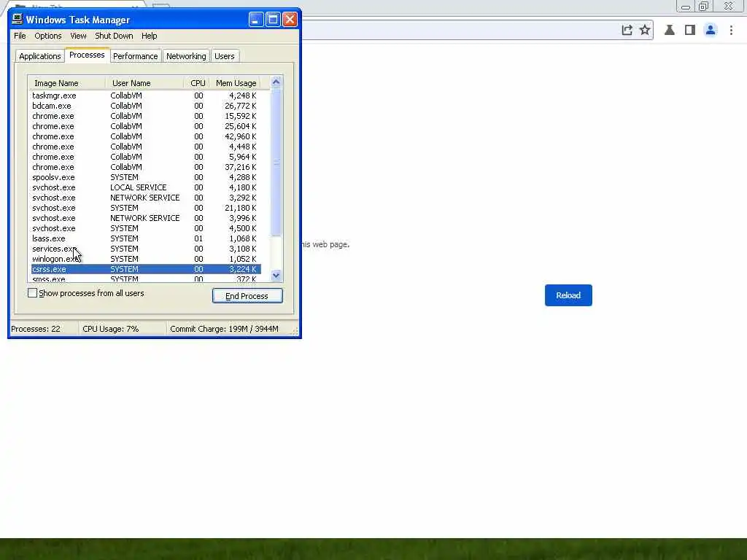Click the Commit Charge status entry
The height and width of the screenshot is (560, 747).
pos(228,329)
